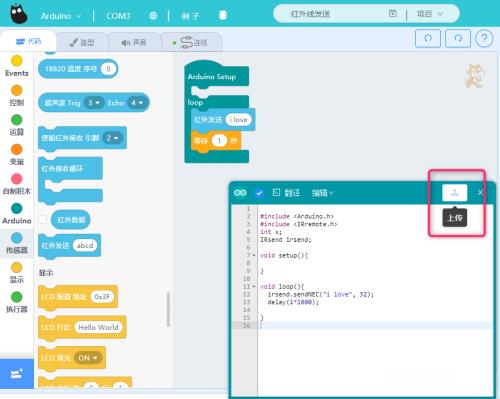The image size is (500, 399).
Task: Click the 'i love' text field in workspace block
Action: [238, 119]
